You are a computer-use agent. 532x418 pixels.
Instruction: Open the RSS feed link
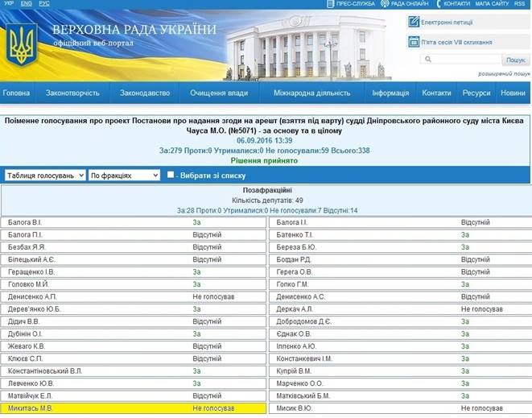tap(519, 4)
